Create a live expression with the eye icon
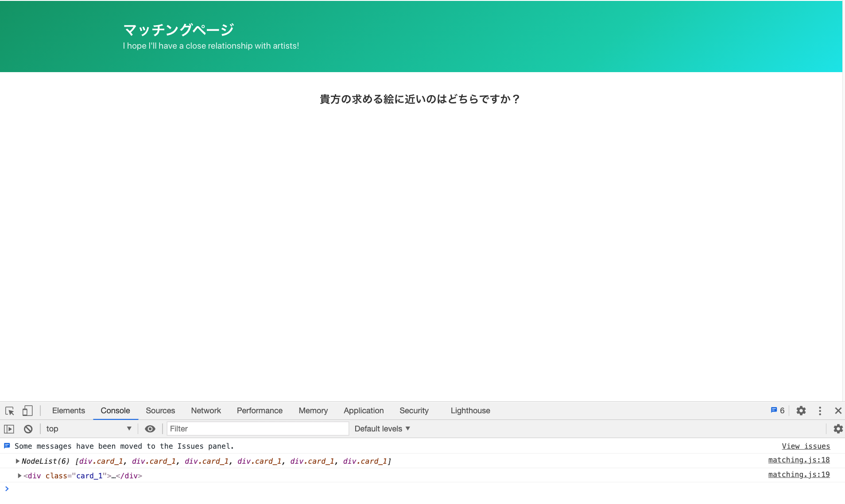845x504 pixels. point(150,428)
